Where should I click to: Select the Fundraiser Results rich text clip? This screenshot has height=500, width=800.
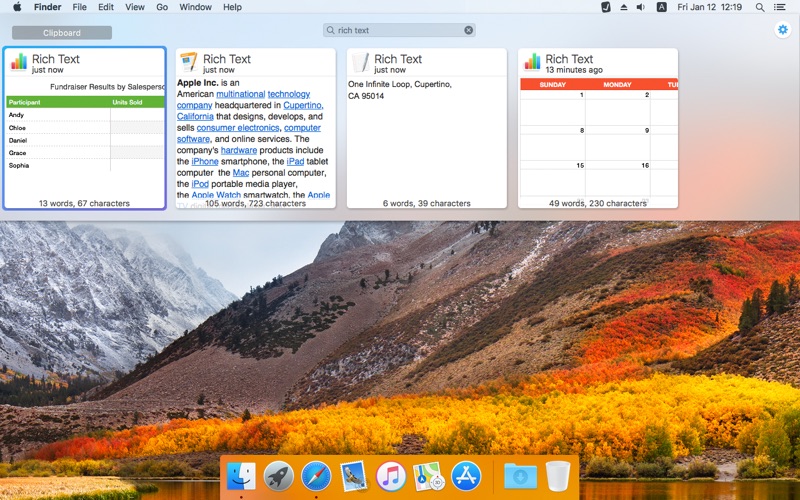[84, 129]
